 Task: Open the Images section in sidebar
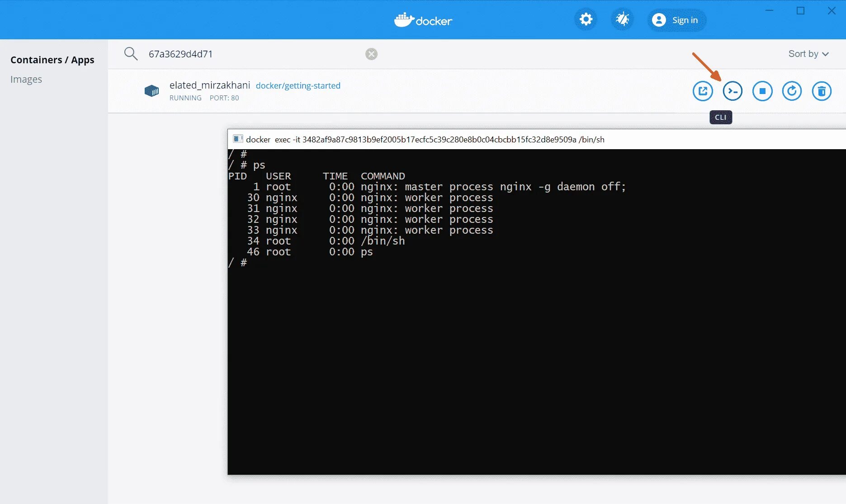[x=26, y=79]
